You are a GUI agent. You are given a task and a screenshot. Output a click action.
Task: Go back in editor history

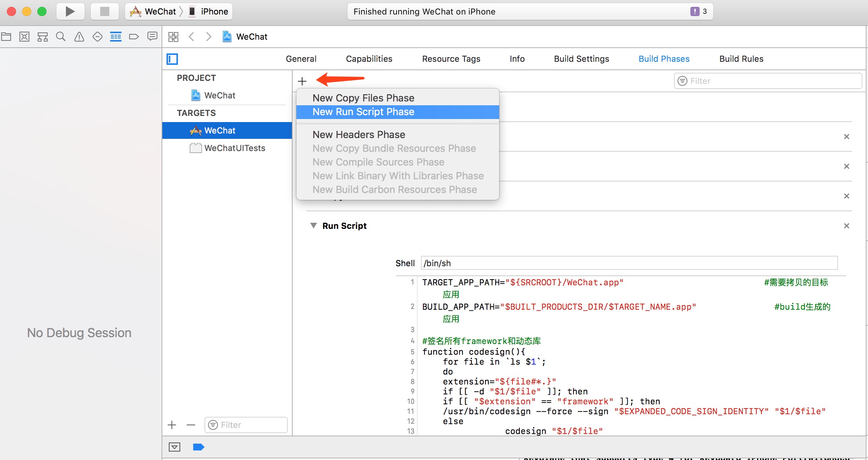click(192, 37)
